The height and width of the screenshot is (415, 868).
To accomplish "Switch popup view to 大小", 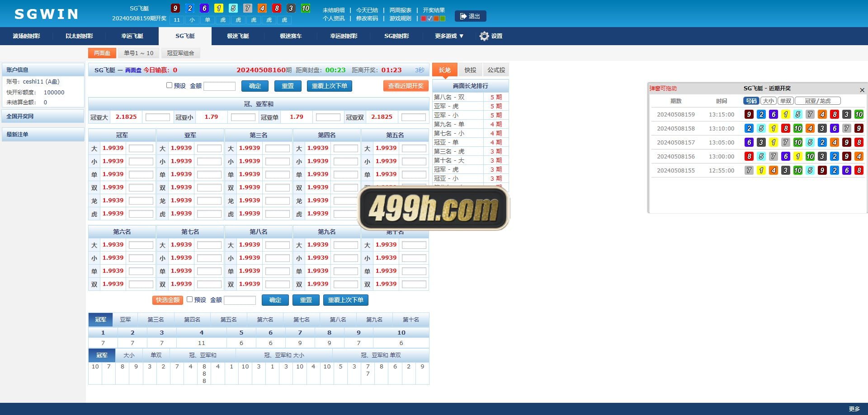I will (769, 101).
